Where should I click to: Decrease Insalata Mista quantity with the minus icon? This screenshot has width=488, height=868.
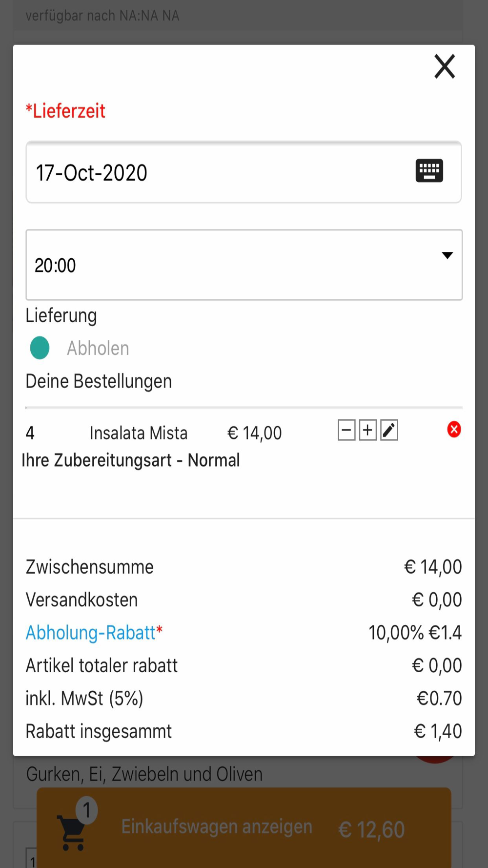click(x=346, y=430)
